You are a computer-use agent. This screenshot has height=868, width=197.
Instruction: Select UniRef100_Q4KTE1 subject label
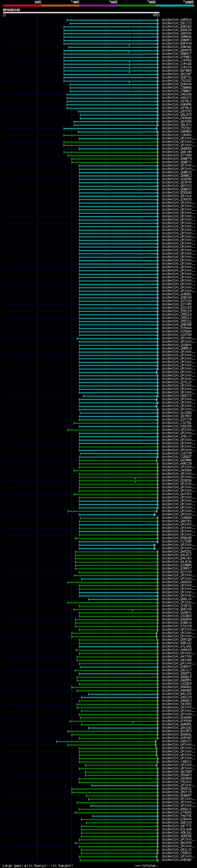coord(177,521)
